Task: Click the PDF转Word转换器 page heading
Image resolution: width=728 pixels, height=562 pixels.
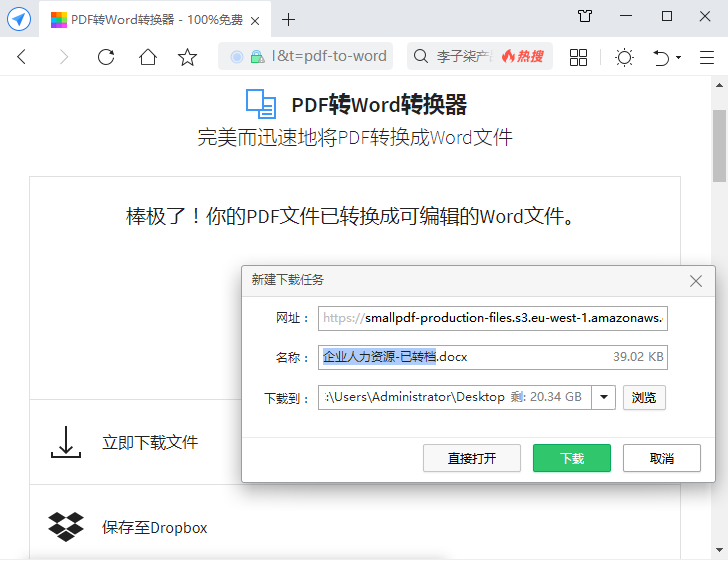Action: 379,104
